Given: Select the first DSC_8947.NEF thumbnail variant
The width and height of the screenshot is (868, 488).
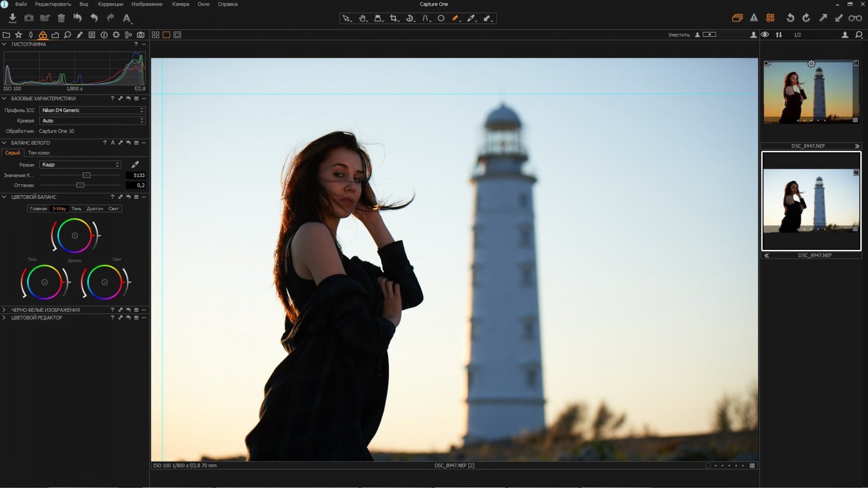Looking at the screenshot, I should [811, 92].
